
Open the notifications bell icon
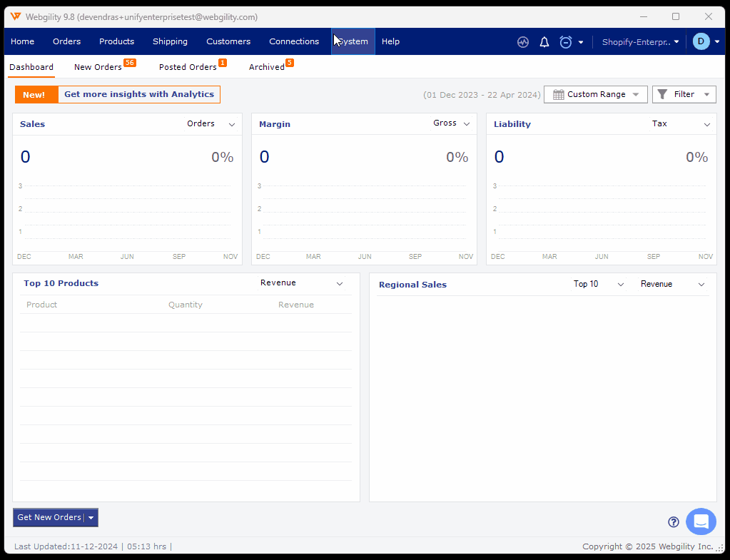click(x=544, y=42)
